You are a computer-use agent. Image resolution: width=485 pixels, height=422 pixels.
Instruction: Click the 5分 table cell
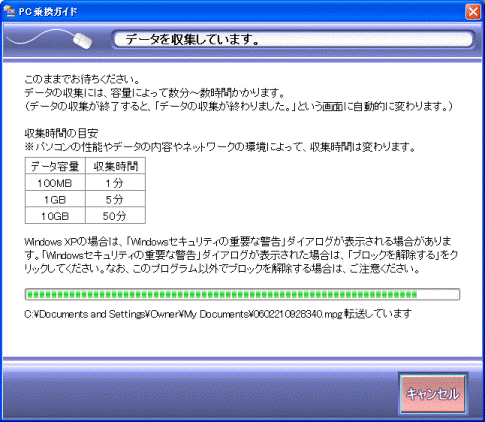pyautogui.click(x=115, y=199)
